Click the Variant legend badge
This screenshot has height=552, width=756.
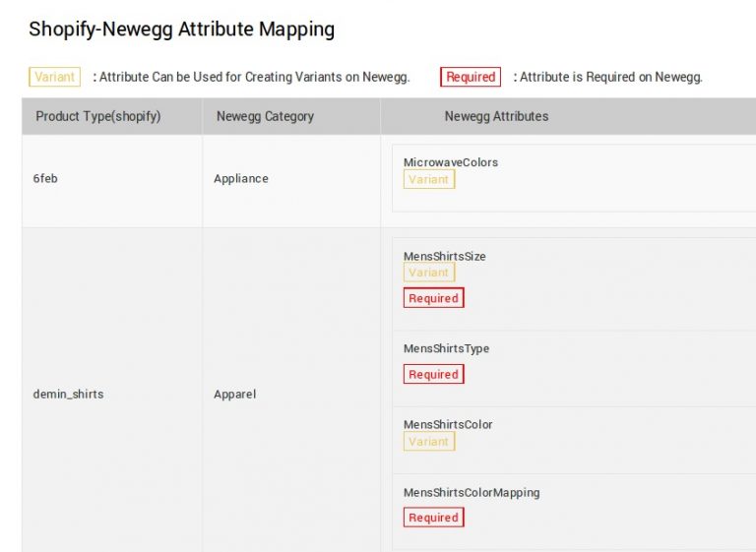coord(54,77)
